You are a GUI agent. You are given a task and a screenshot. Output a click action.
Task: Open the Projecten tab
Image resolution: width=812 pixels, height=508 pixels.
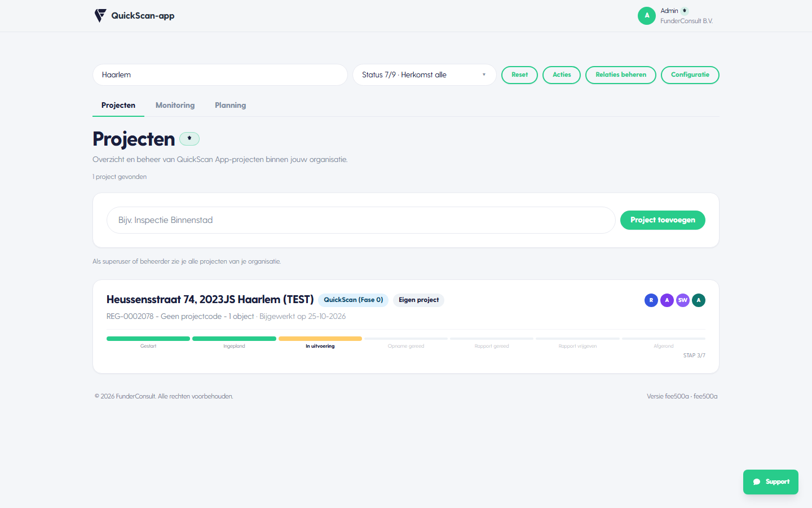pos(118,106)
